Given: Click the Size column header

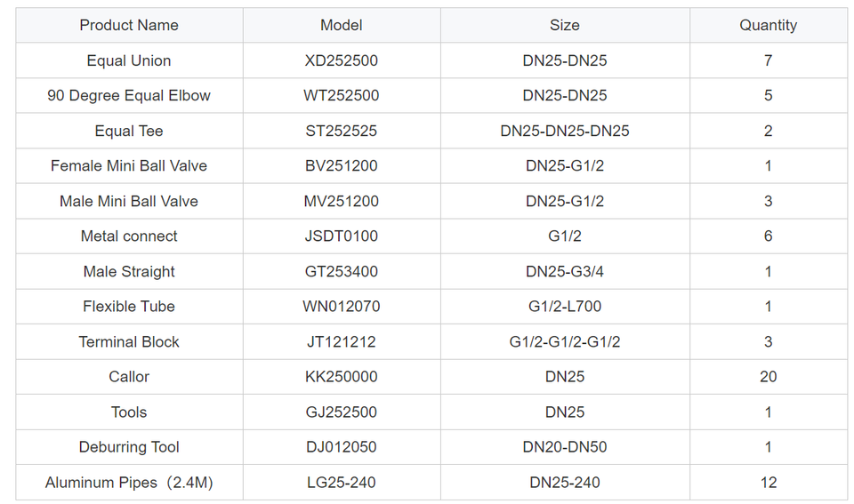Looking at the screenshot, I should point(565,25).
